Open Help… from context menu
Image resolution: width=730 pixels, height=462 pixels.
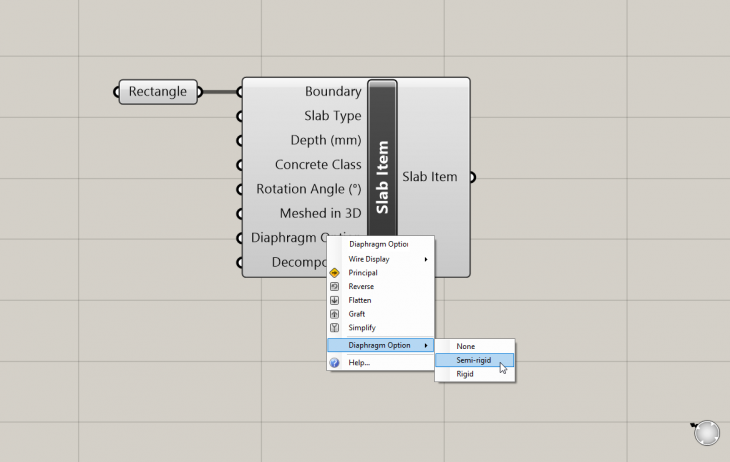tap(380, 363)
